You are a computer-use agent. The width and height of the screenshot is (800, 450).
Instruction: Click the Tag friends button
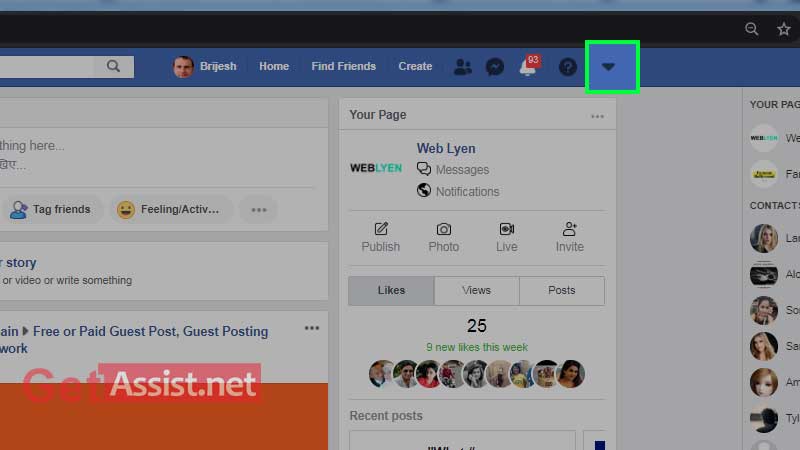click(x=51, y=209)
